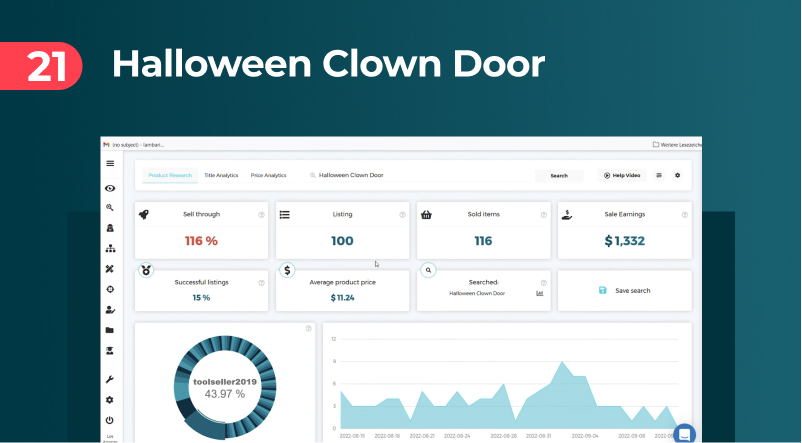Click the Halloween Clown Door text in Searched card
Viewport: 802px width, 443px height.
tap(477, 294)
